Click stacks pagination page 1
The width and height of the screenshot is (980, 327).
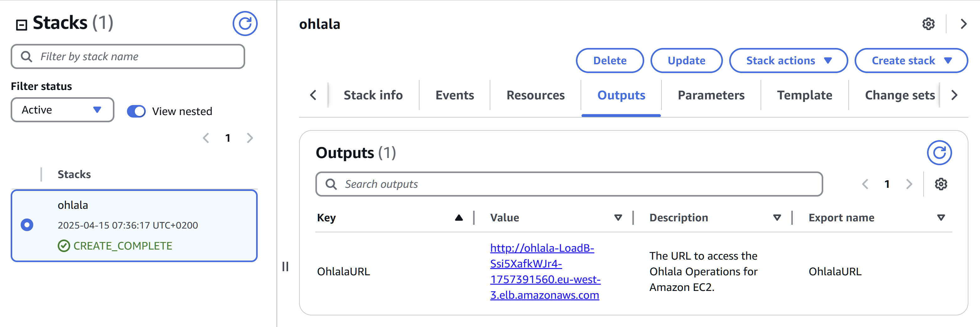(x=228, y=138)
